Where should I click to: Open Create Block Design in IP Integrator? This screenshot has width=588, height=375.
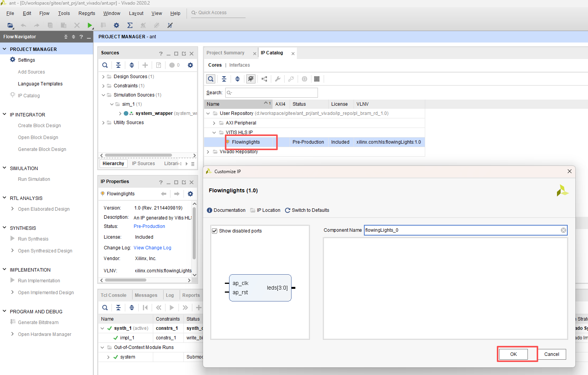pyautogui.click(x=39, y=126)
